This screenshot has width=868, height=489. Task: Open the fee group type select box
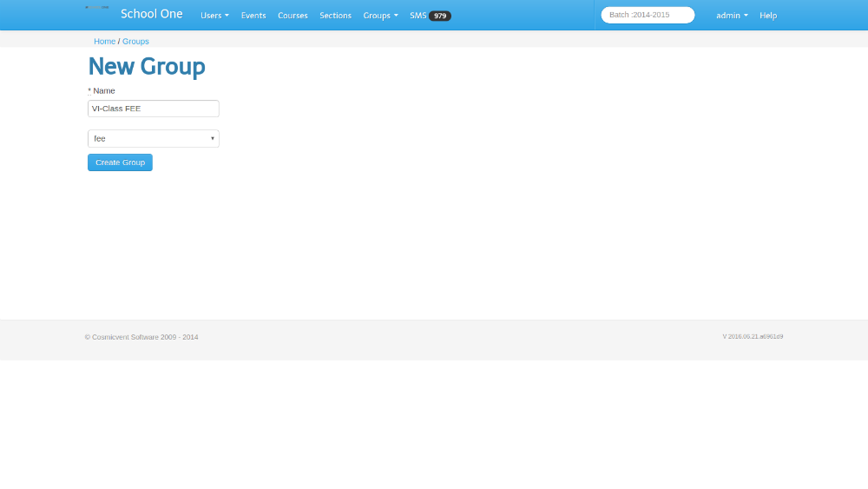coord(154,139)
